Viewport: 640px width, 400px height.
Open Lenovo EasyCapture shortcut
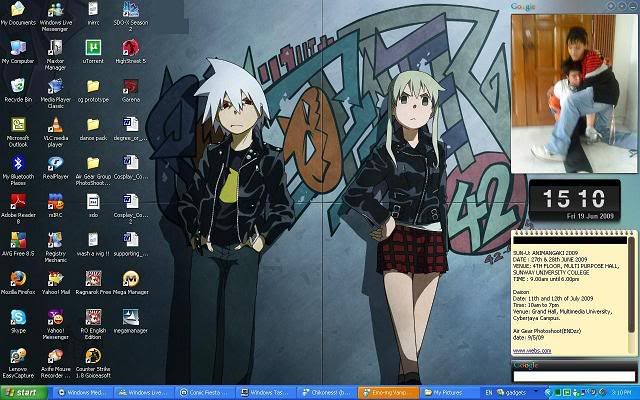click(18, 363)
